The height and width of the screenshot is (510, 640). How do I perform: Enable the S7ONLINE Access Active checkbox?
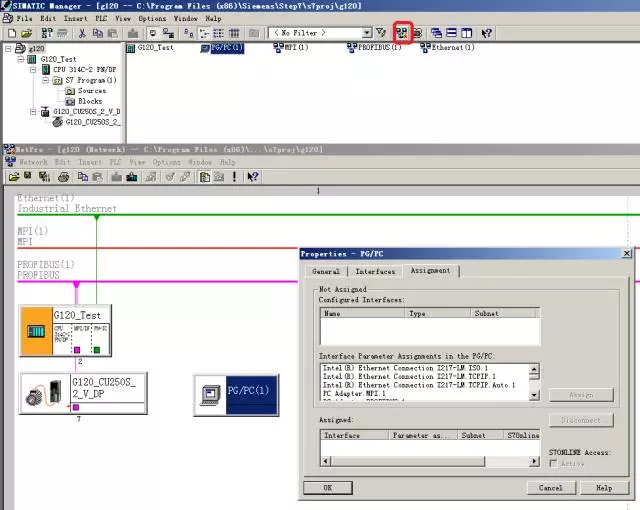point(554,463)
